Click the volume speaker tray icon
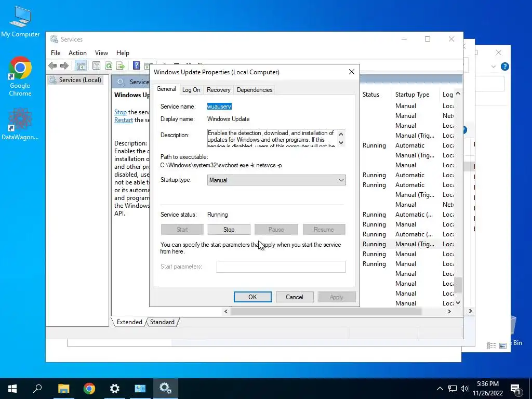532x399 pixels. (464, 389)
